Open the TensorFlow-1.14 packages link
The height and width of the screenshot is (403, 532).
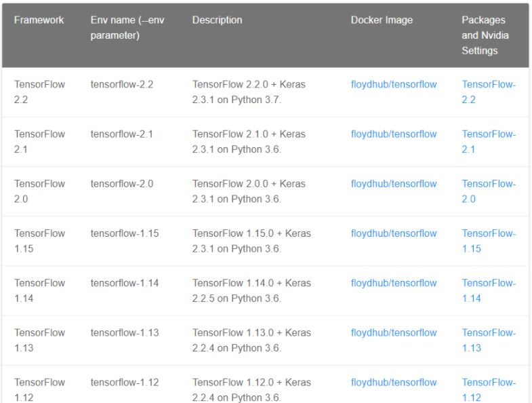tap(489, 290)
